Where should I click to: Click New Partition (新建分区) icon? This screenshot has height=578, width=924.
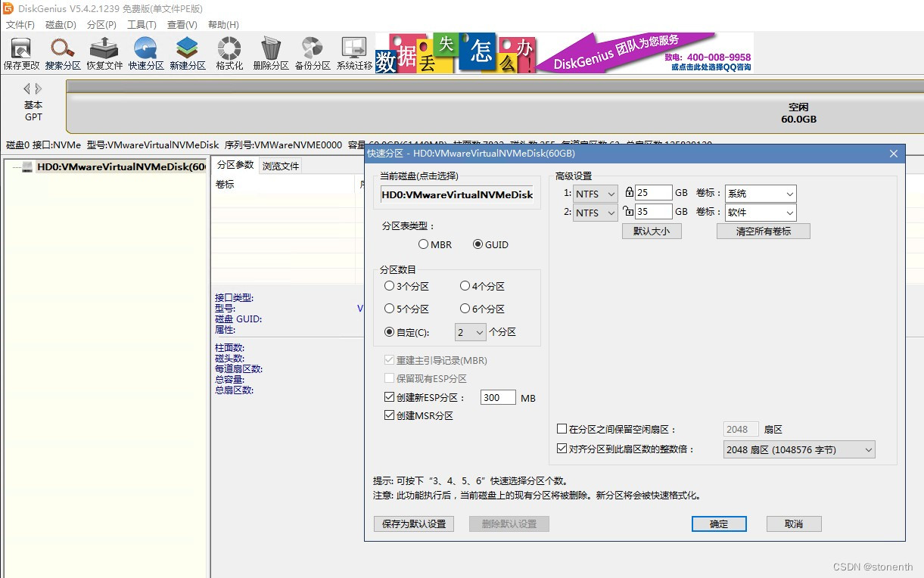tap(188, 54)
